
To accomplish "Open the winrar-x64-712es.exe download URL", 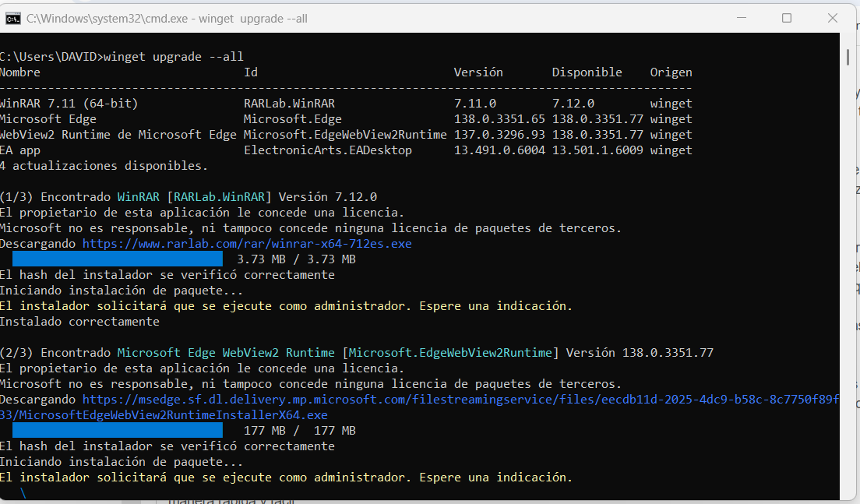I will (x=247, y=244).
